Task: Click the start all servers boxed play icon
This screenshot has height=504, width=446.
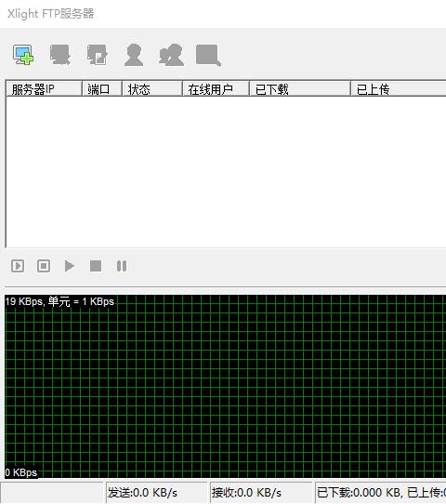Action: 18,266
